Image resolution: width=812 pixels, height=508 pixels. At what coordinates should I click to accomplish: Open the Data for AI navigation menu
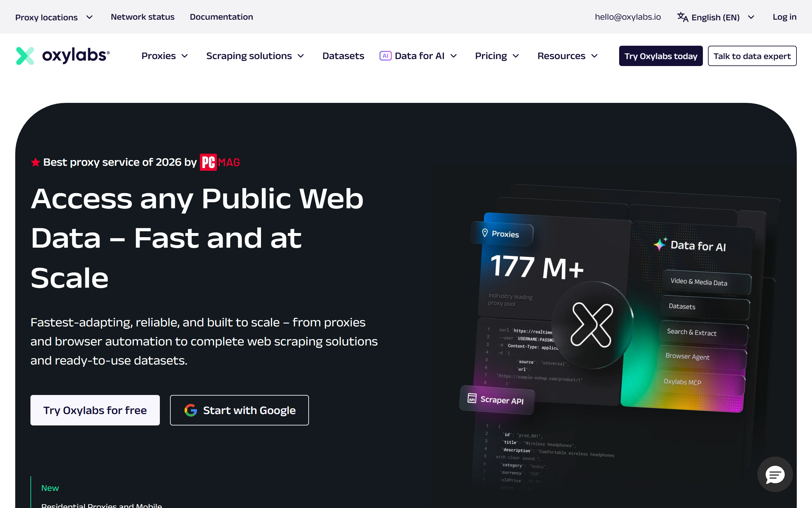pyautogui.click(x=418, y=56)
